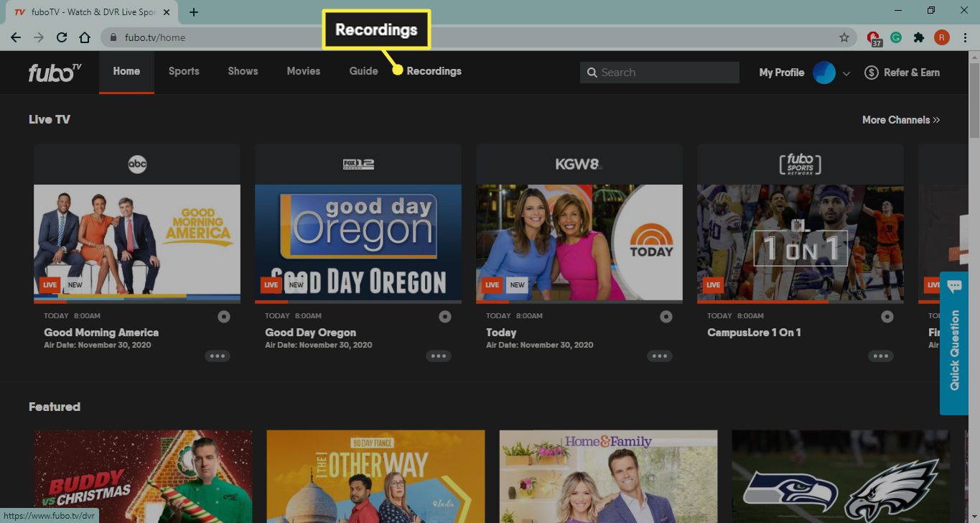Open the Grammarly extension icon
Screen dimensions: 980x523
[x=896, y=37]
